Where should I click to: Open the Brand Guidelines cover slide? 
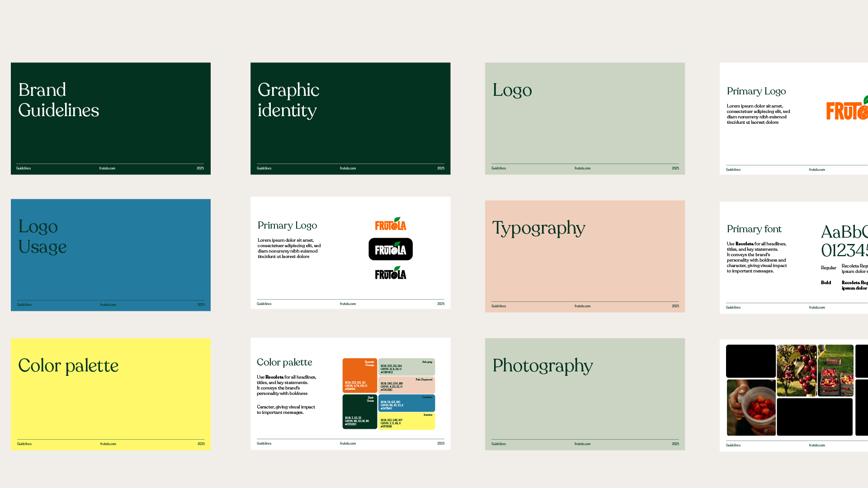[x=111, y=118]
